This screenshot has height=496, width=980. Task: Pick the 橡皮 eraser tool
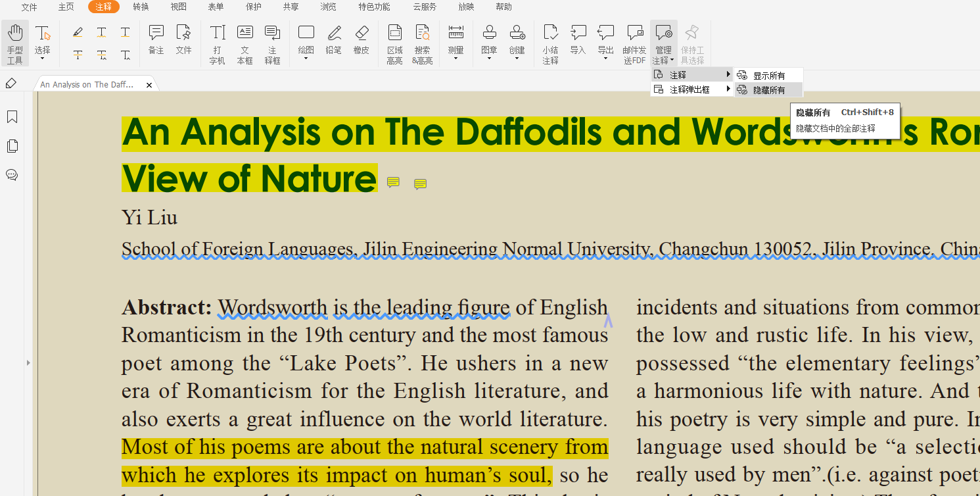[x=362, y=39]
